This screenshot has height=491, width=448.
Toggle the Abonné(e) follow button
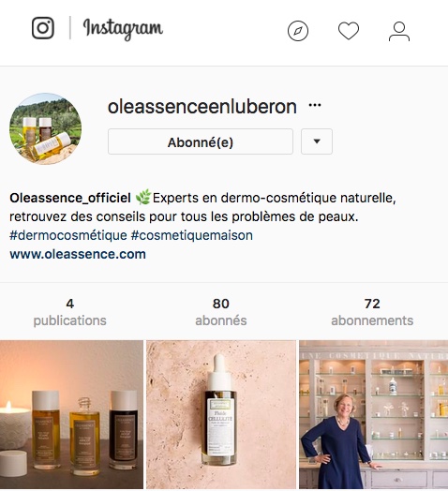(x=201, y=141)
